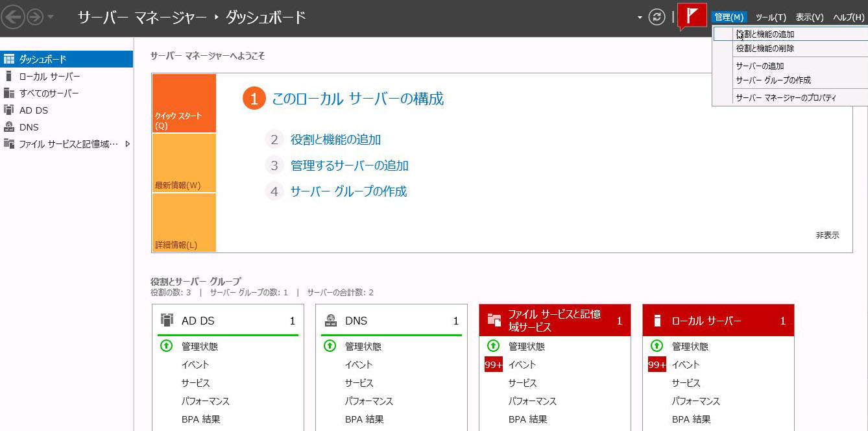Click green status icon in file services tile
The width and height of the screenshot is (868, 431).
tap(493, 346)
